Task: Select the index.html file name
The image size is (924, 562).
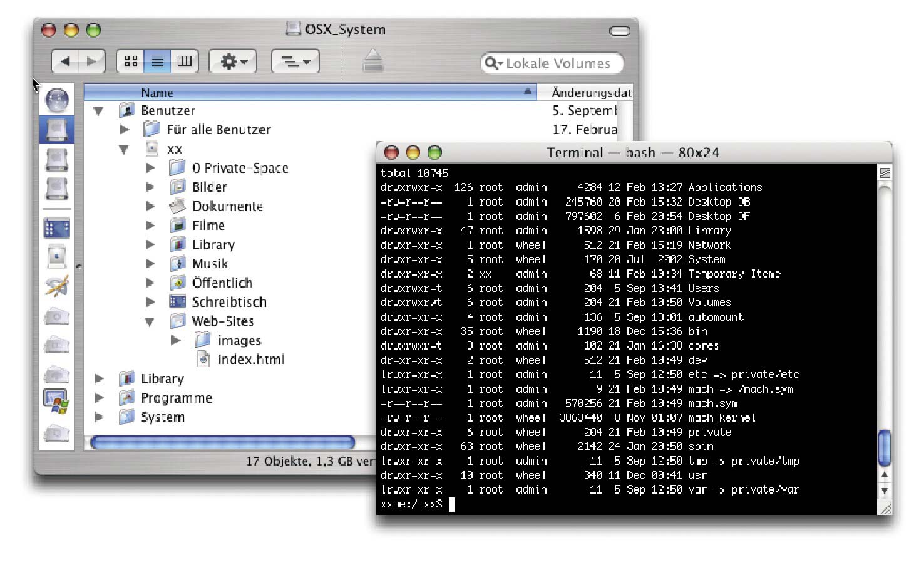Action: point(250,359)
